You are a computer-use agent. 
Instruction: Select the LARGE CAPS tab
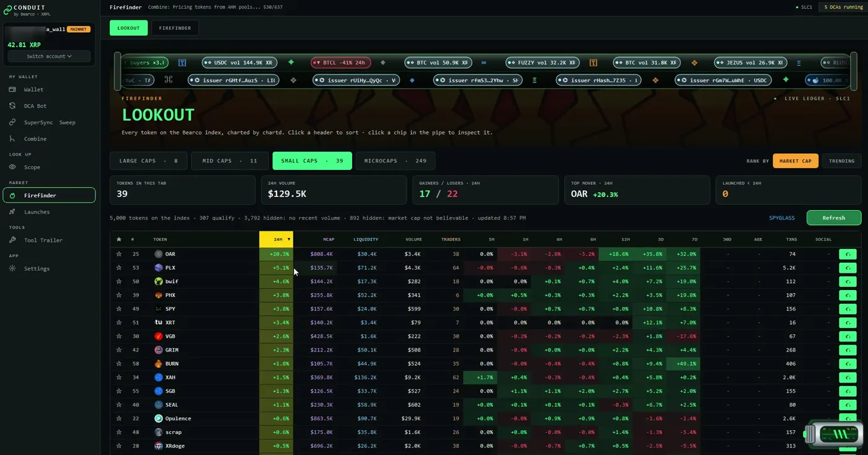(x=149, y=161)
